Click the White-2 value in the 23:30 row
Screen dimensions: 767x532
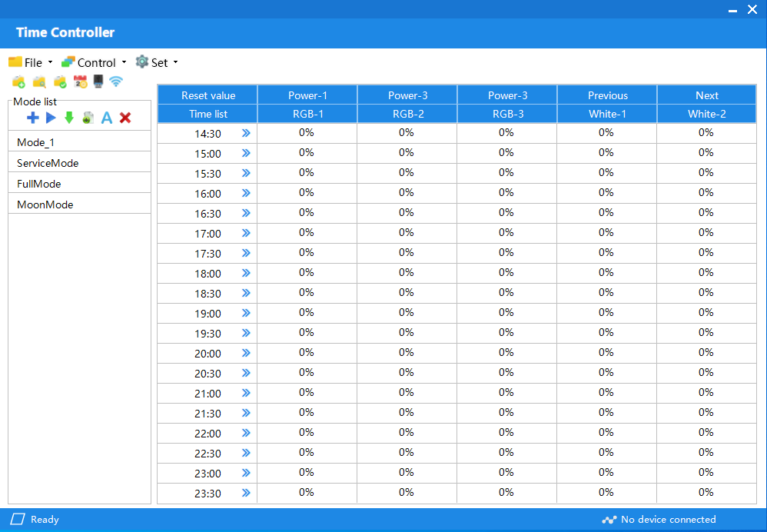(706, 492)
